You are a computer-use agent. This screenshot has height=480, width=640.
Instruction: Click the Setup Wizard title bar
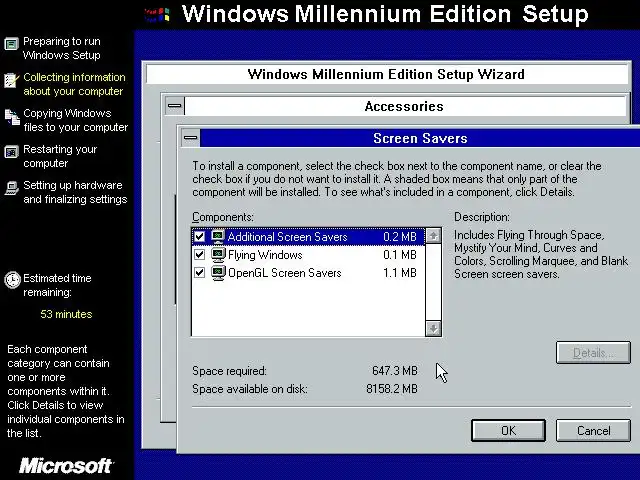coord(386,74)
